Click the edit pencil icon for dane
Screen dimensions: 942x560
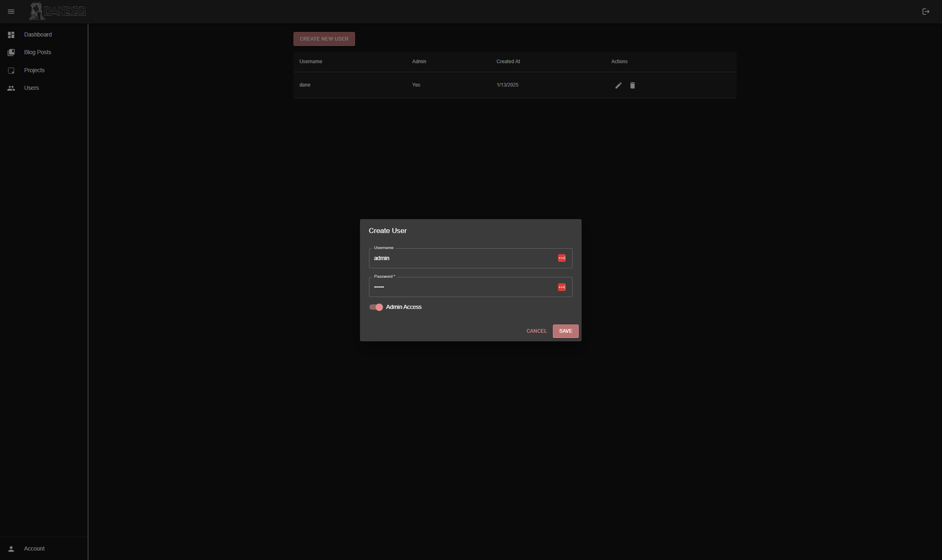coord(618,85)
